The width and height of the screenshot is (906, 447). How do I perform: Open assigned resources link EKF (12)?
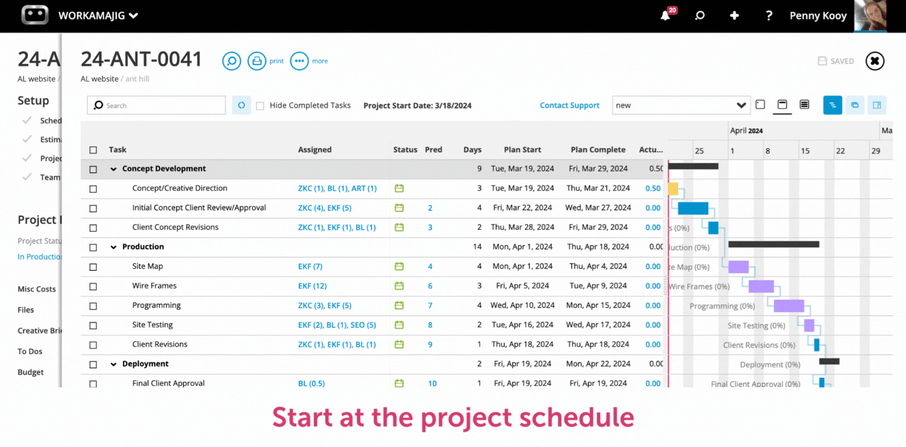(x=312, y=286)
